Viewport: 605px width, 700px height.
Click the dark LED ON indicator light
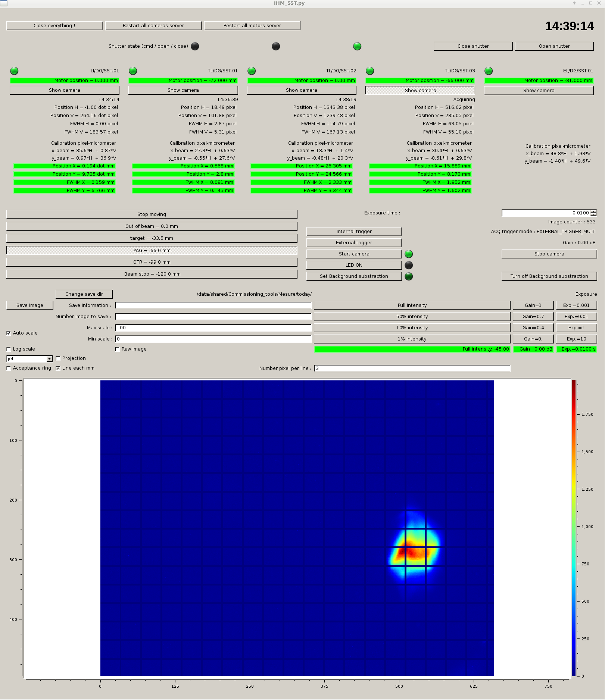(x=409, y=265)
